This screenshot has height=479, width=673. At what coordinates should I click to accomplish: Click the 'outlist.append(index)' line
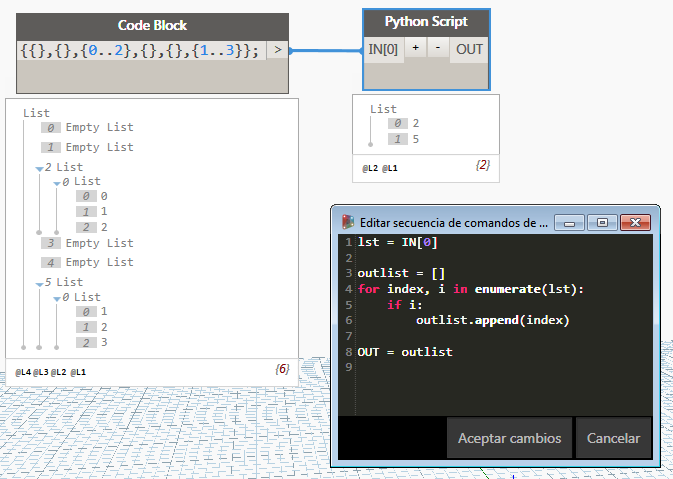[x=493, y=321]
